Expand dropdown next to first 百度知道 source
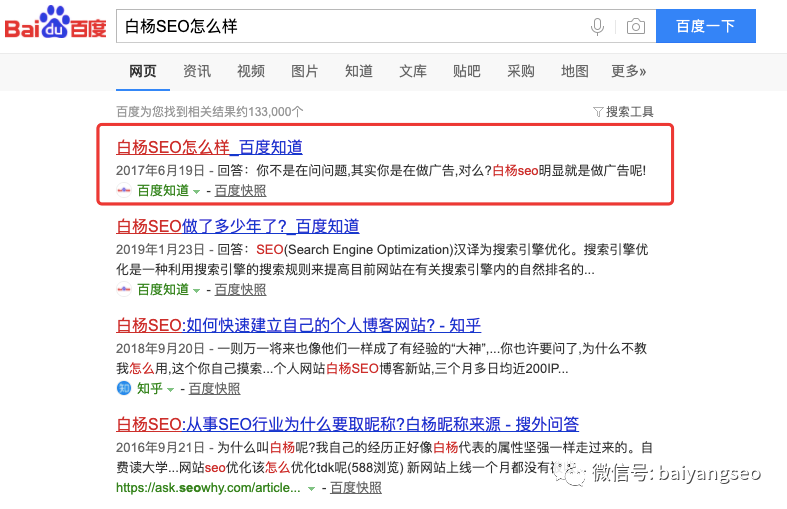 (196, 192)
